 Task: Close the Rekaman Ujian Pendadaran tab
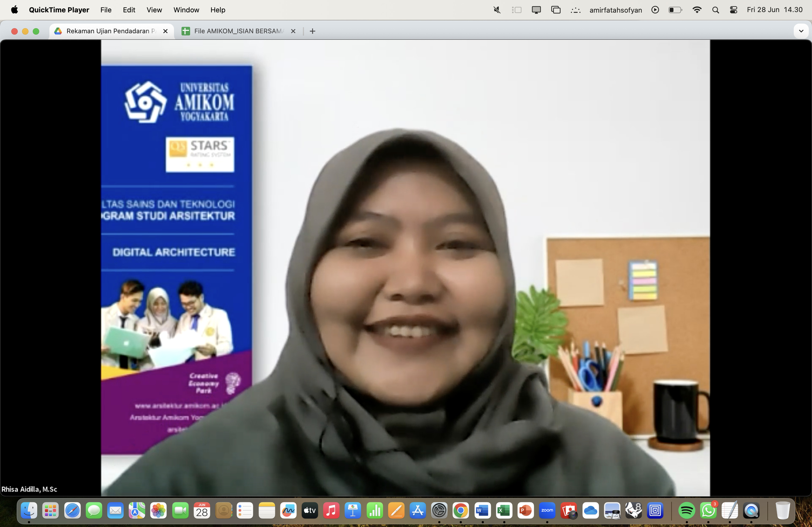[x=165, y=31]
